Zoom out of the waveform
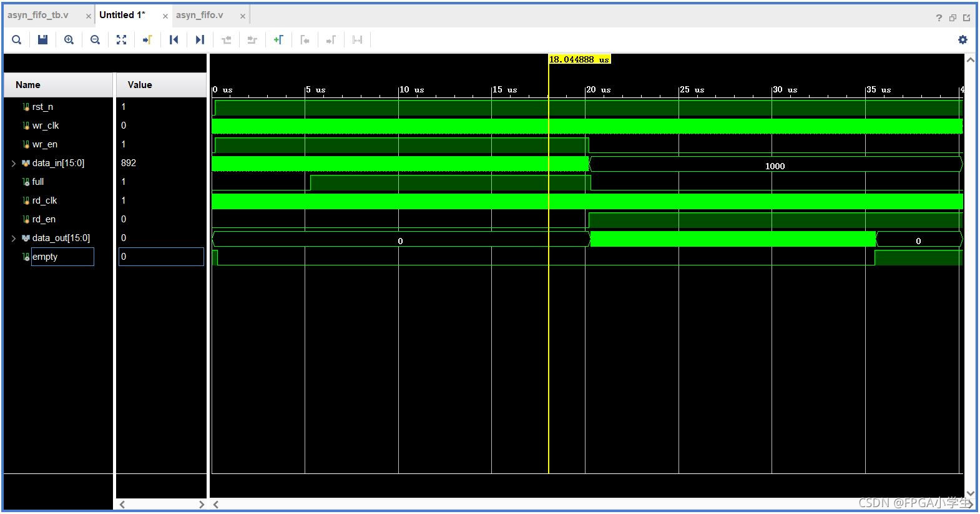The width and height of the screenshot is (980, 514). coord(95,40)
